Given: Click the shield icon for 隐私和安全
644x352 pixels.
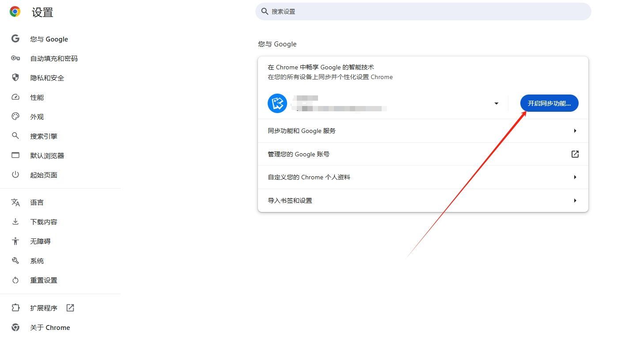Looking at the screenshot, I should [x=15, y=78].
